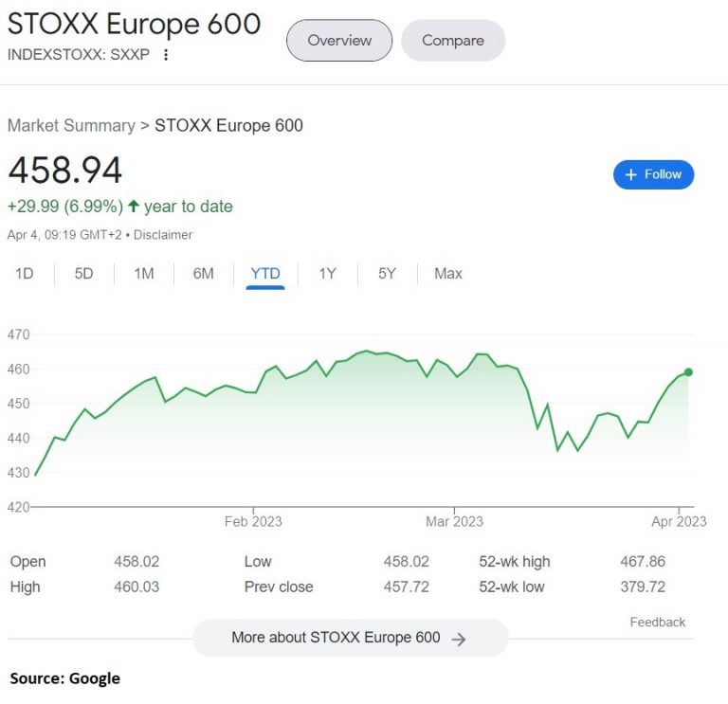This screenshot has width=728, height=704.
Task: Select the 1D time range
Action: point(24,274)
